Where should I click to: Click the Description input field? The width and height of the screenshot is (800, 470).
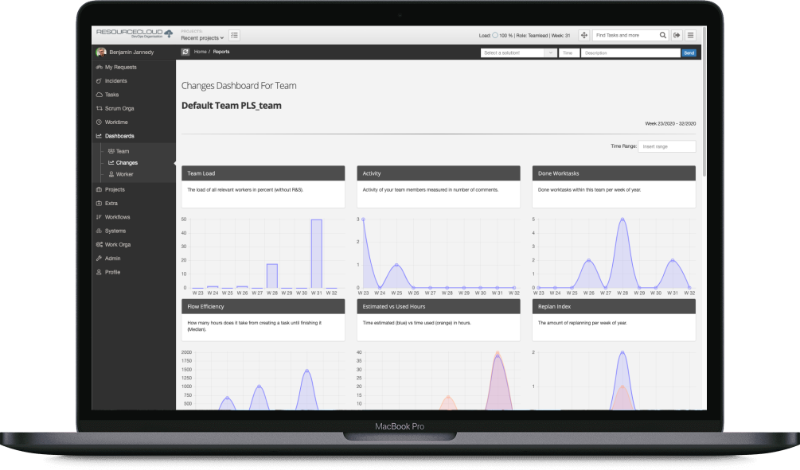pyautogui.click(x=631, y=53)
